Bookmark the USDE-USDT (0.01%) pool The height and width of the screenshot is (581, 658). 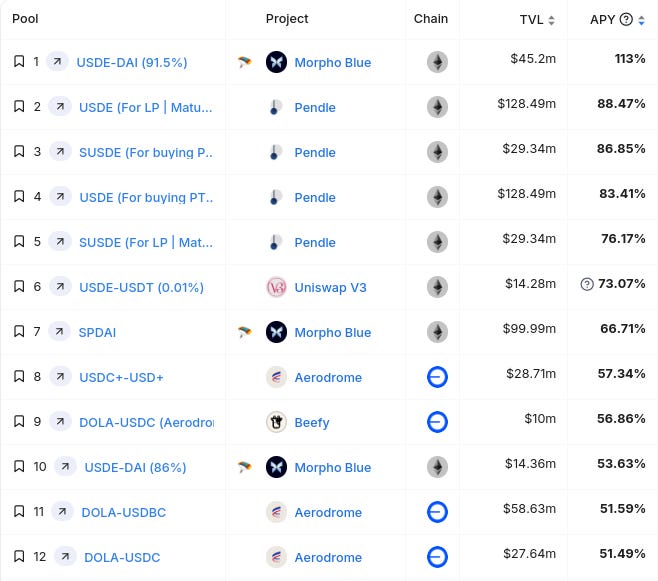click(19, 287)
